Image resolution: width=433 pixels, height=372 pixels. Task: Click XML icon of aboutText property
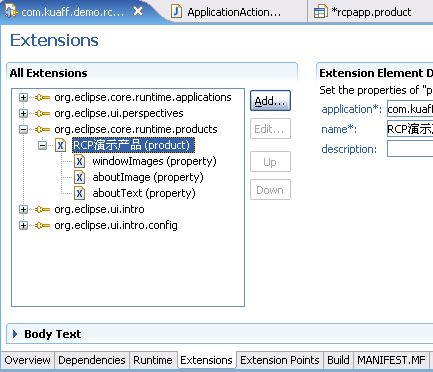click(x=79, y=193)
